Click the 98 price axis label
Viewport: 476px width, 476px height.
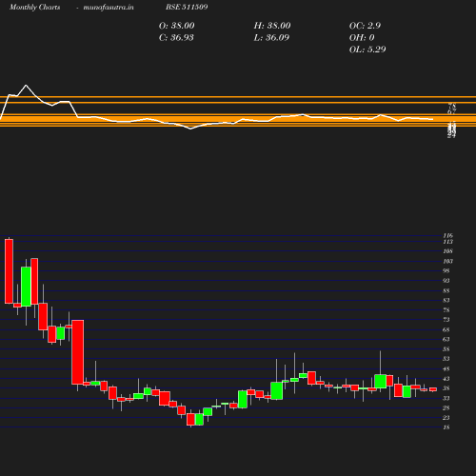pos(446,270)
